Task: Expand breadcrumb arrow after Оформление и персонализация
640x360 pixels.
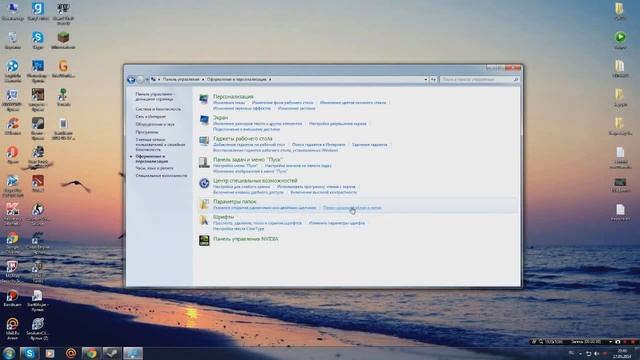Action: click(270, 80)
